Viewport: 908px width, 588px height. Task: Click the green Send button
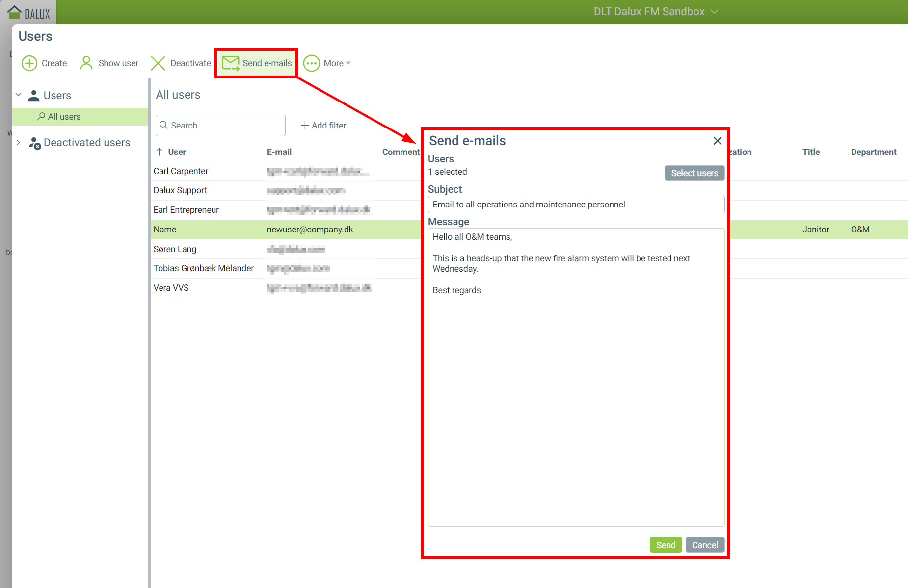point(666,545)
